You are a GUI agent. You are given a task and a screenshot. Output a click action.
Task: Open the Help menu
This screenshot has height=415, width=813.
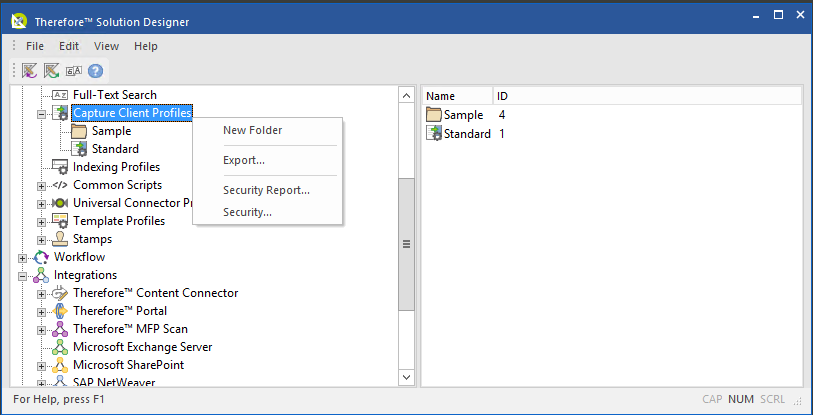[x=146, y=46]
